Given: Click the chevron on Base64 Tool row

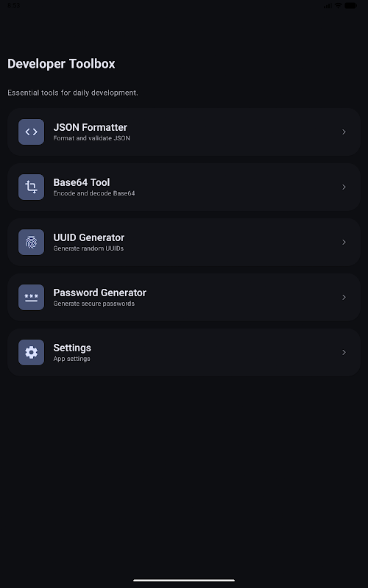Looking at the screenshot, I should 344,187.
